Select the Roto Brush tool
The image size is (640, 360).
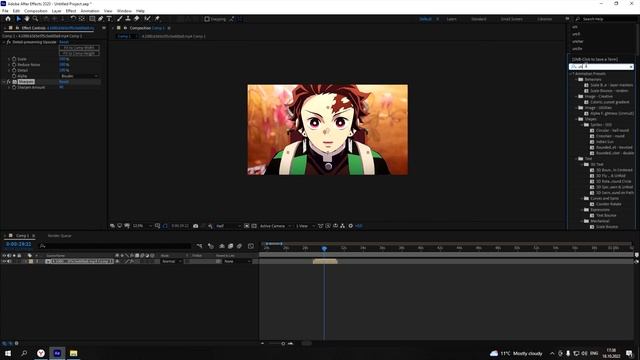click(147, 19)
